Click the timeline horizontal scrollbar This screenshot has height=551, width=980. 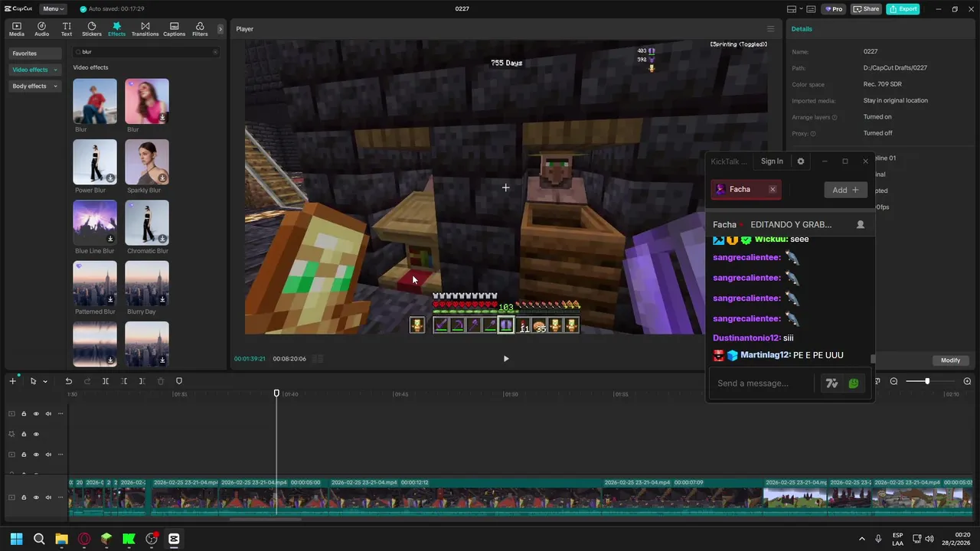[x=265, y=519]
